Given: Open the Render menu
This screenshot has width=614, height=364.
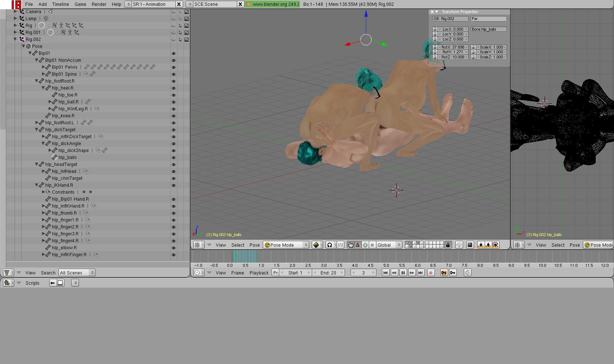Looking at the screenshot, I should 99,4.
